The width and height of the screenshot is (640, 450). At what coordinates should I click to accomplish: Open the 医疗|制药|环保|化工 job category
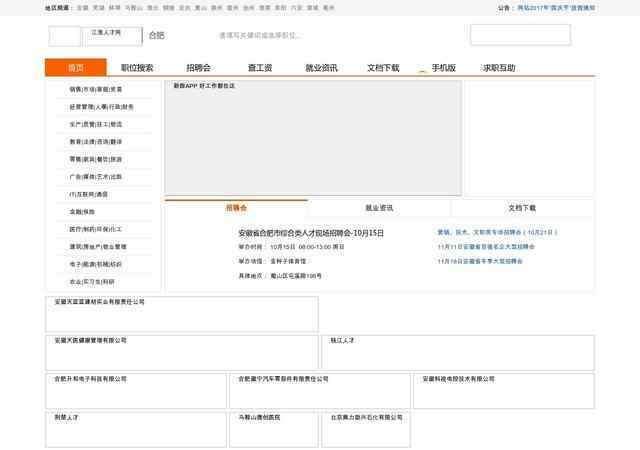coord(96,229)
